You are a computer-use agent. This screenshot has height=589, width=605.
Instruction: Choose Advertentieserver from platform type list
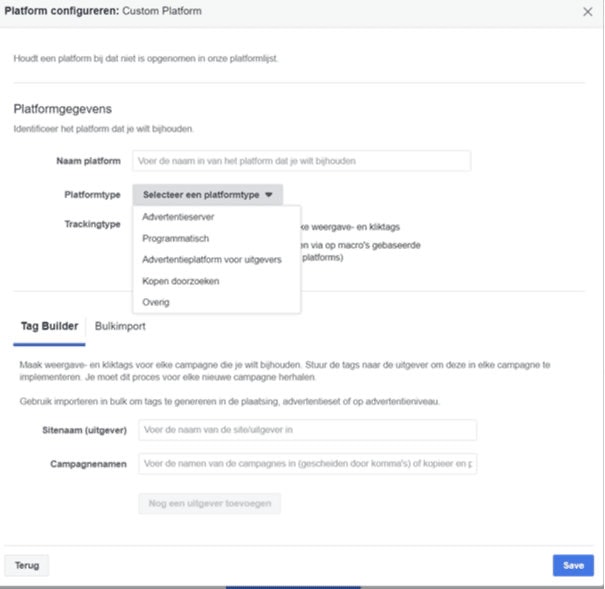click(216, 217)
